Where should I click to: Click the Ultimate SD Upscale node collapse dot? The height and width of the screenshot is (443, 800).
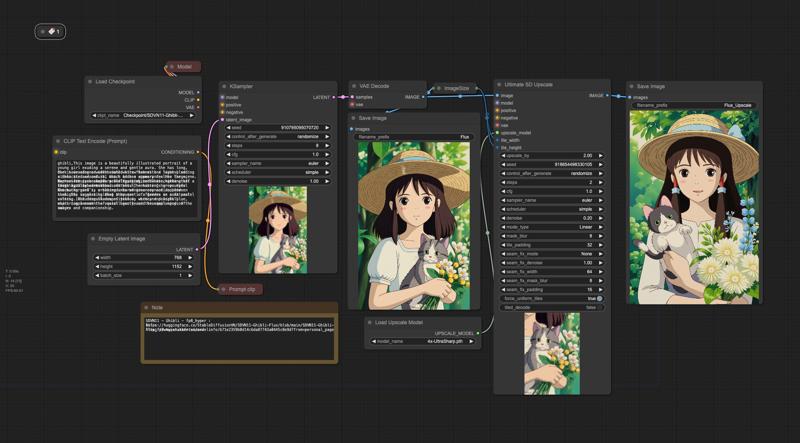[499, 85]
